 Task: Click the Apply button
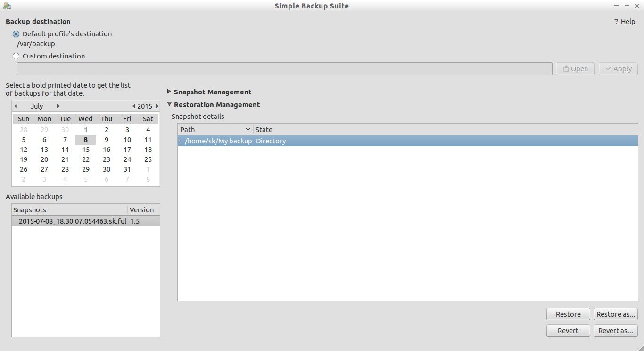click(618, 69)
